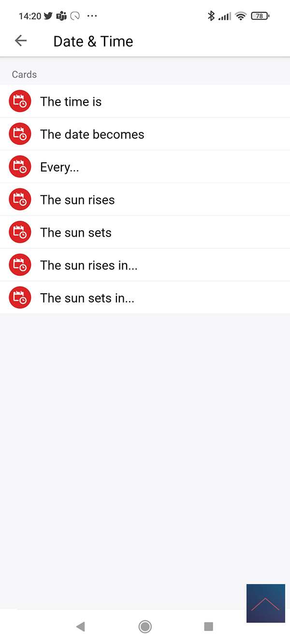This screenshot has height=644, width=290.
Task: Choose 'The date becomes' card
Action: pyautogui.click(x=92, y=134)
